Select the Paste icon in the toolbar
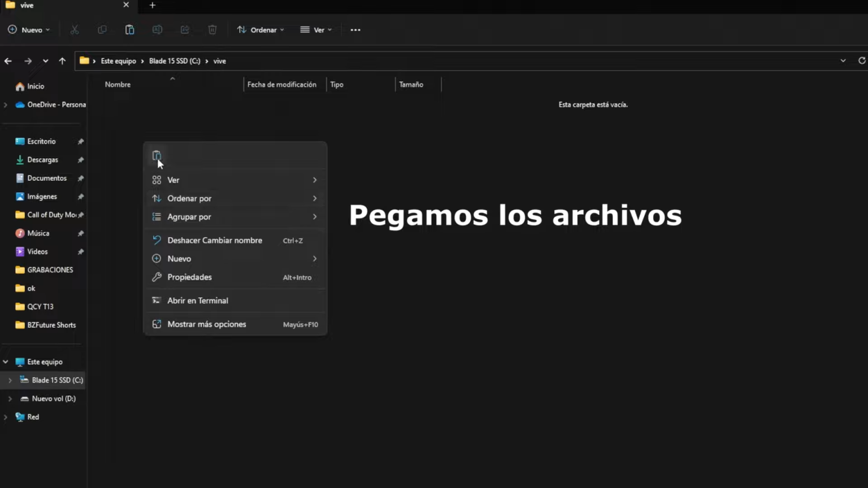Image resolution: width=868 pixels, height=488 pixels. coord(129,29)
